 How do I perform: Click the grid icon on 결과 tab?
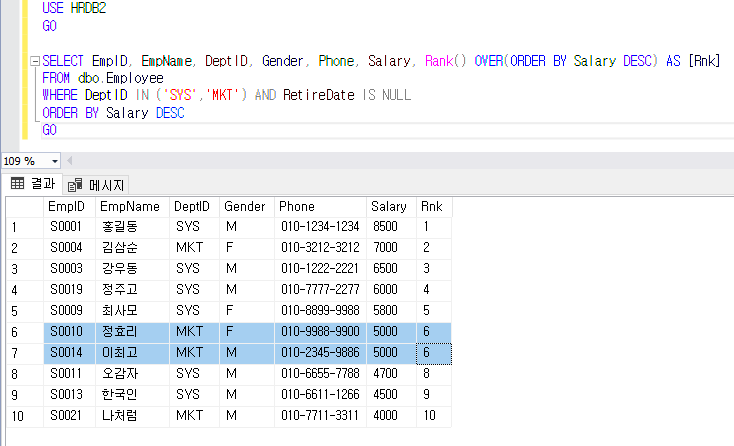(x=17, y=184)
